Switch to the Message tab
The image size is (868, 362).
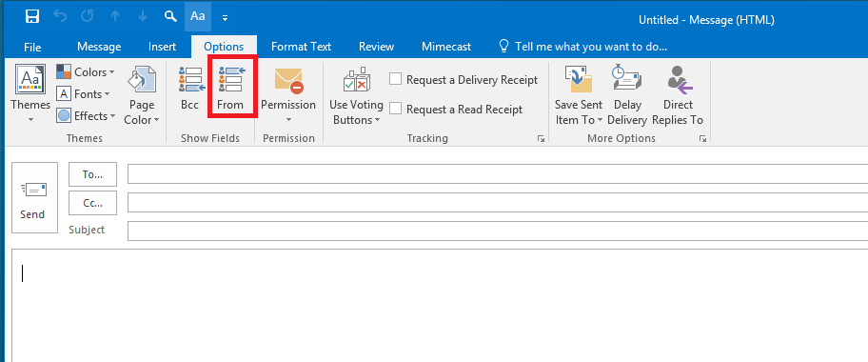pyautogui.click(x=99, y=47)
